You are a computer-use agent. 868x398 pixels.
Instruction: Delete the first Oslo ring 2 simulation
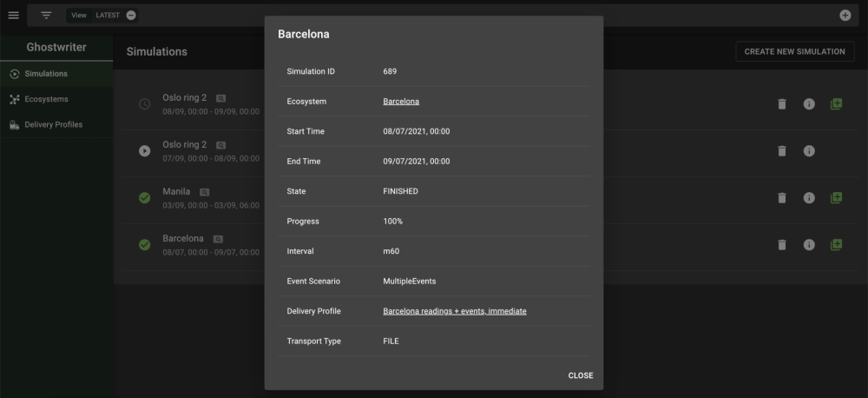click(x=781, y=103)
